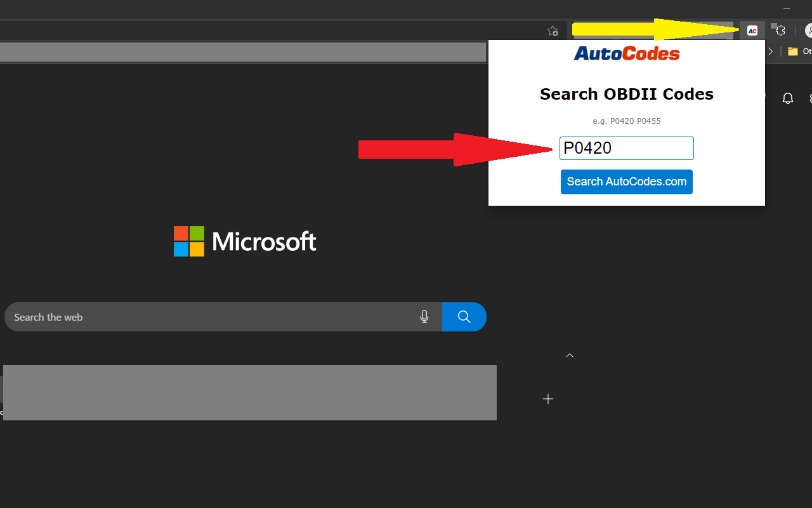Screen dimensions: 812x508
Task: Click the blue magnifier search button
Action: pos(464,317)
